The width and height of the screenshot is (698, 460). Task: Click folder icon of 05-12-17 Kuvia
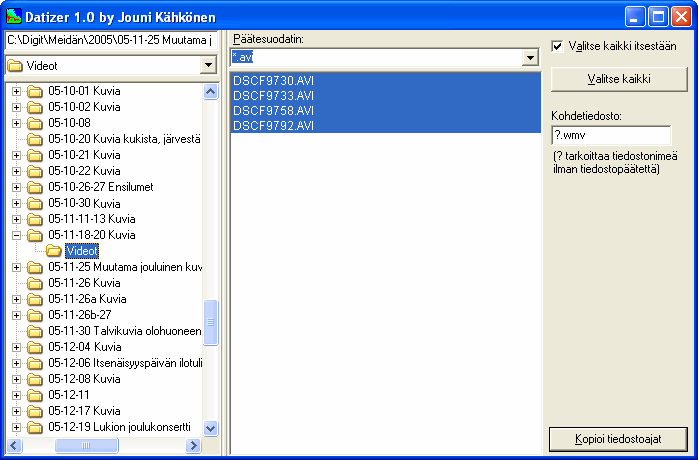[35, 411]
